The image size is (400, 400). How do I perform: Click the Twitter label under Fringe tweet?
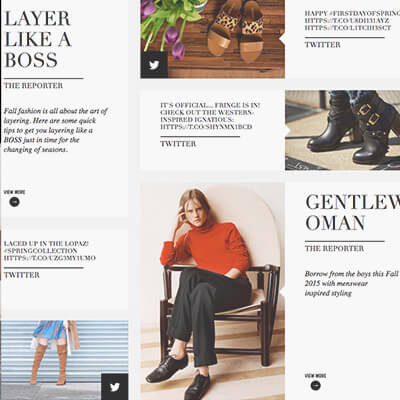click(x=178, y=144)
